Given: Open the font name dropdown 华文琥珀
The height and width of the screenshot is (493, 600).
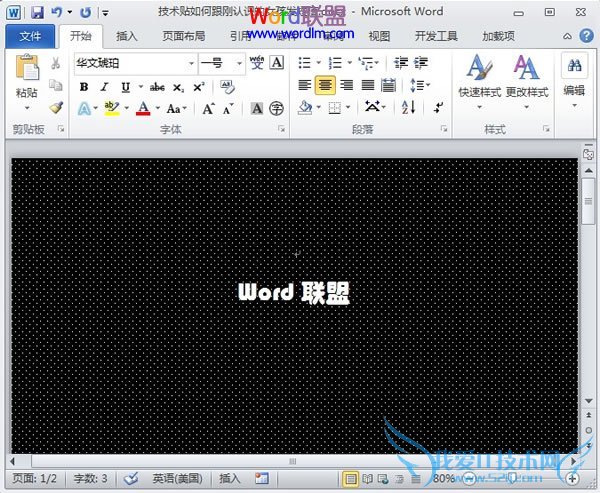Looking at the screenshot, I should point(191,63).
